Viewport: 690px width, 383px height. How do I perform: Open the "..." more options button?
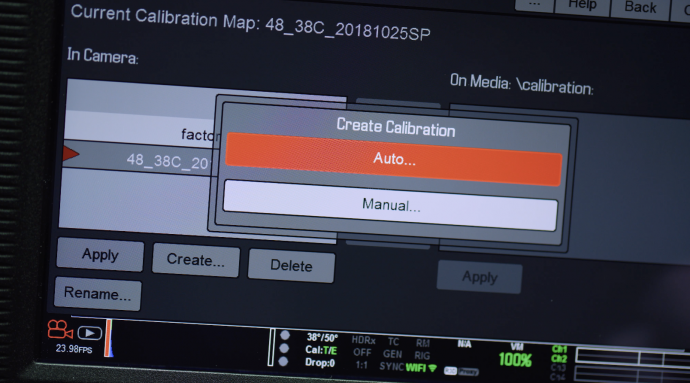tap(534, 4)
